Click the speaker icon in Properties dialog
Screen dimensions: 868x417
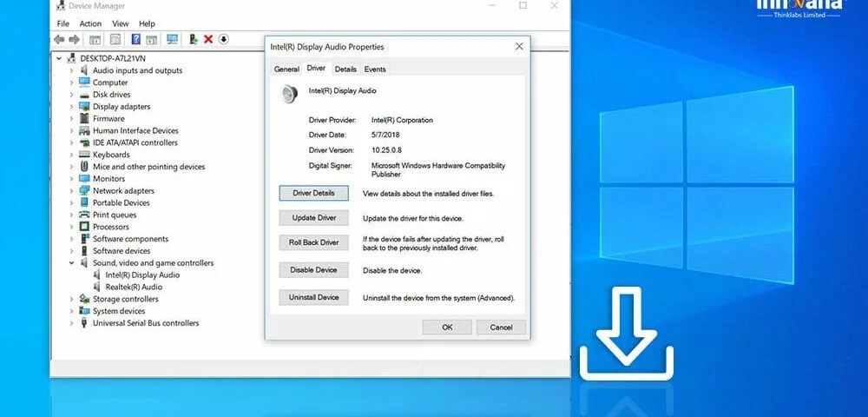point(289,94)
